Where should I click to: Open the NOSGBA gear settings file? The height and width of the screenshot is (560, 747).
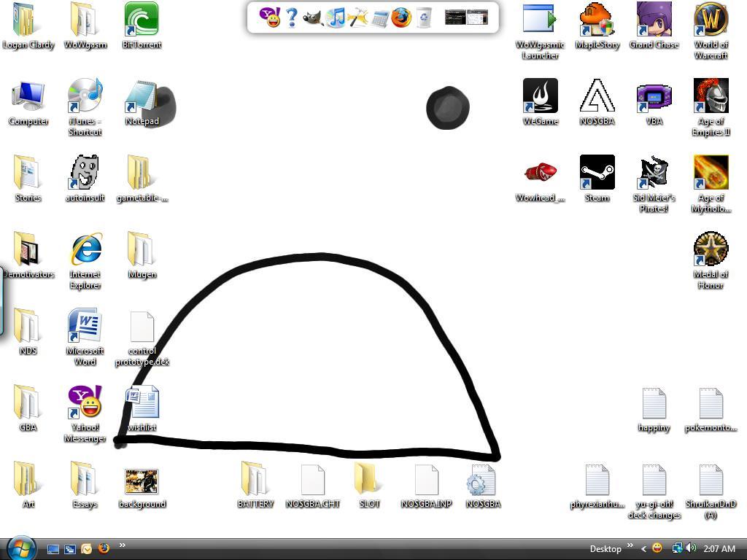pyautogui.click(x=483, y=486)
